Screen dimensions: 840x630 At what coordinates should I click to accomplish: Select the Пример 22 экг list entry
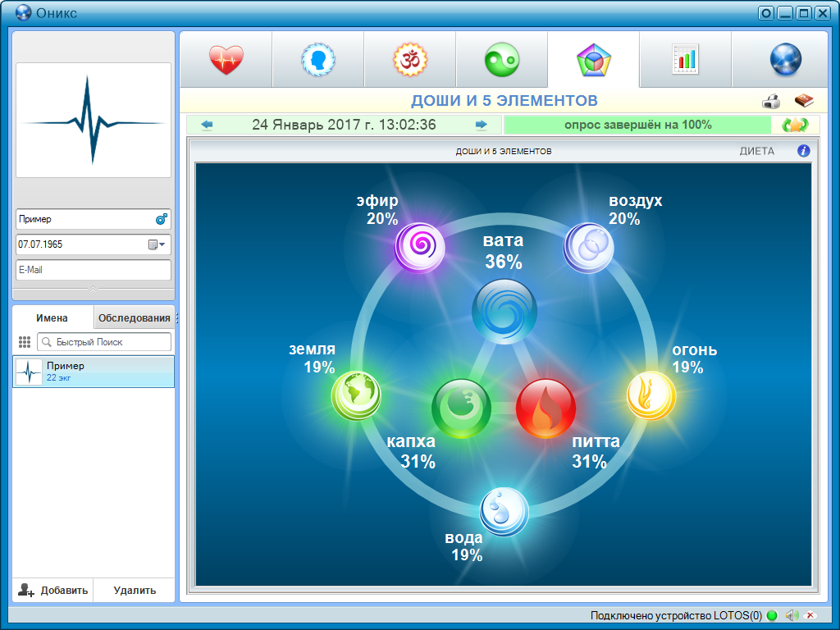pyautogui.click(x=94, y=372)
